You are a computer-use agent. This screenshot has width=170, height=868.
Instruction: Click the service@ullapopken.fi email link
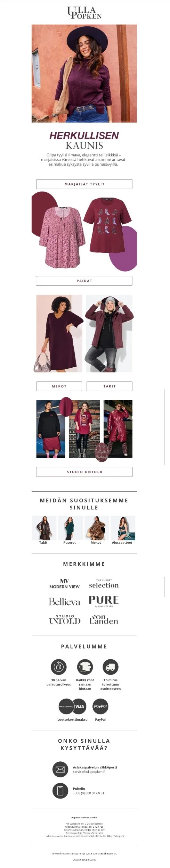coord(89,781)
